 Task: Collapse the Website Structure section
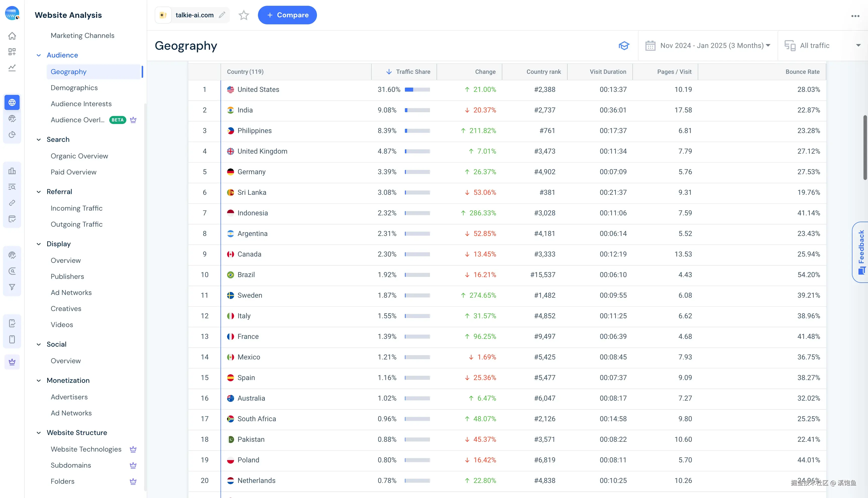39,433
